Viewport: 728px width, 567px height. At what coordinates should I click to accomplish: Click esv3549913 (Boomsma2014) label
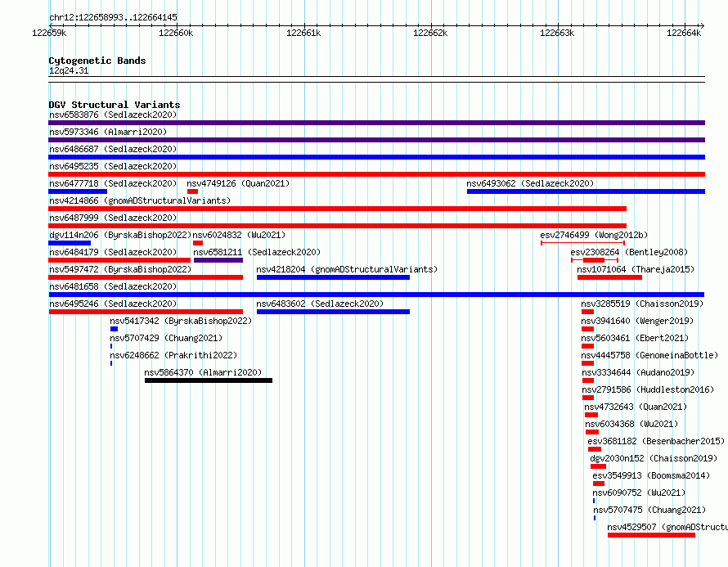651,475
